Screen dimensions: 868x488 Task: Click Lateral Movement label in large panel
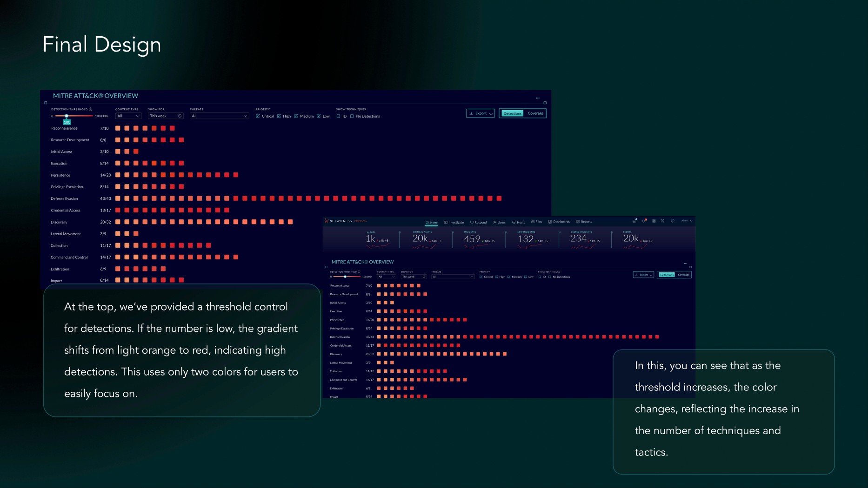pyautogui.click(x=66, y=234)
